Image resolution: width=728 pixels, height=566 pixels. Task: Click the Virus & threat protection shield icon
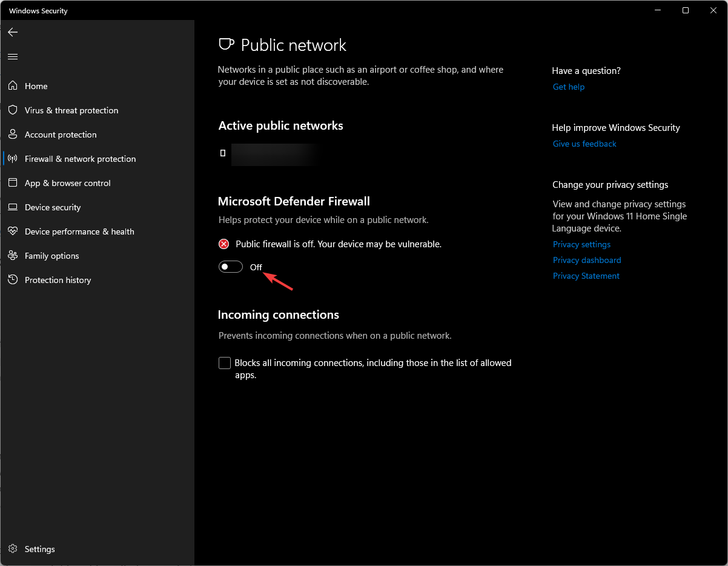click(x=13, y=110)
